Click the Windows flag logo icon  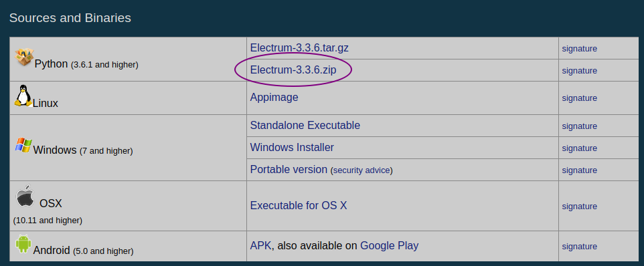[x=23, y=145]
